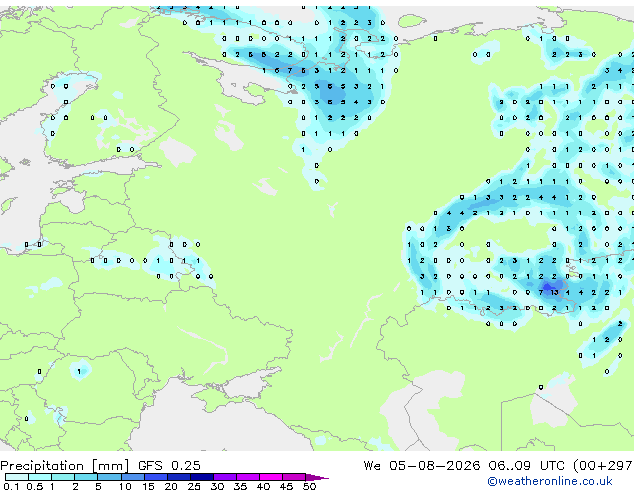Image resolution: width=634 pixels, height=490 pixels.
Task: Click the legend tick label '10'
Action: pos(125,486)
